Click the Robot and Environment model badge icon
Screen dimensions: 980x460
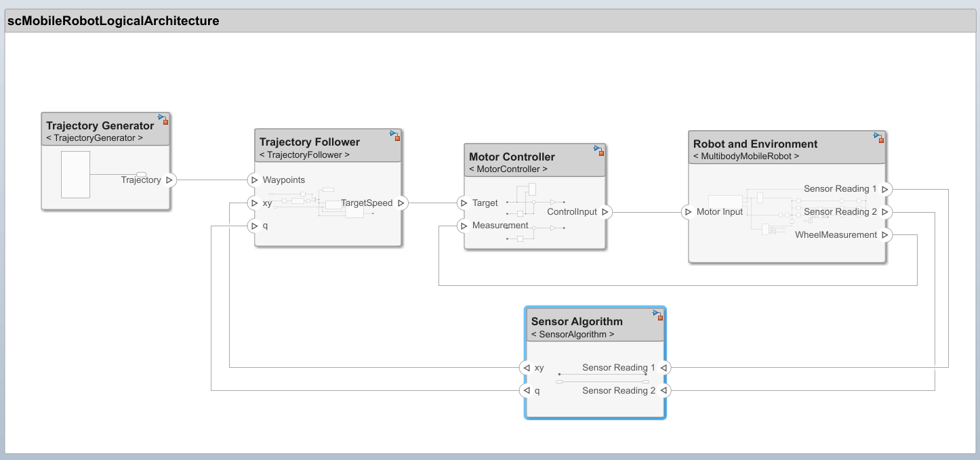click(x=878, y=138)
